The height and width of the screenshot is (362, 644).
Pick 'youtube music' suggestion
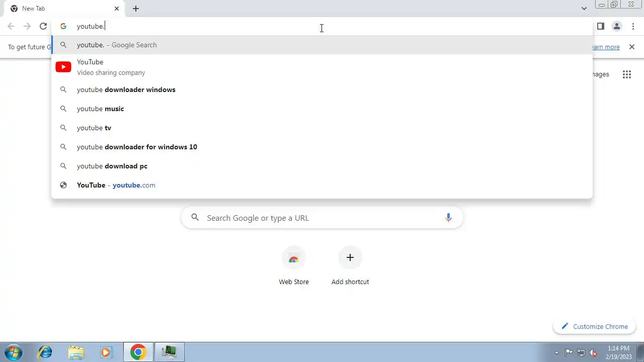pos(322,109)
